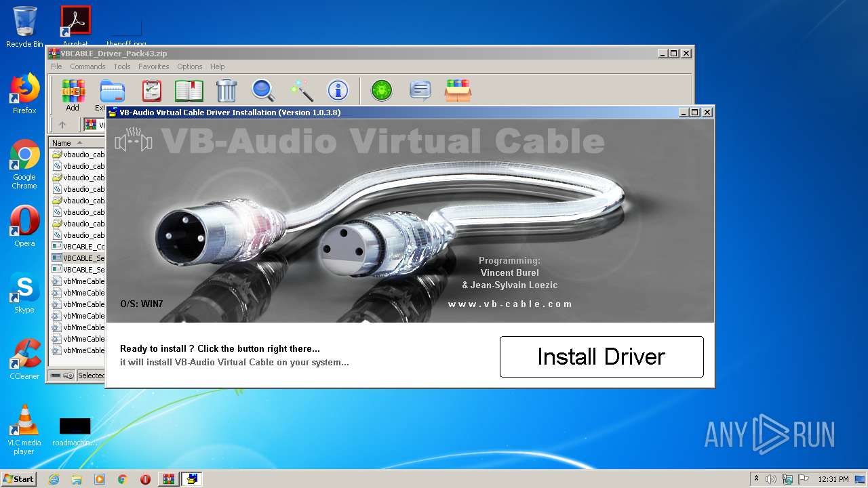Sort the WinRAR list by Name column
This screenshot has width=868, height=488.
tap(77, 143)
